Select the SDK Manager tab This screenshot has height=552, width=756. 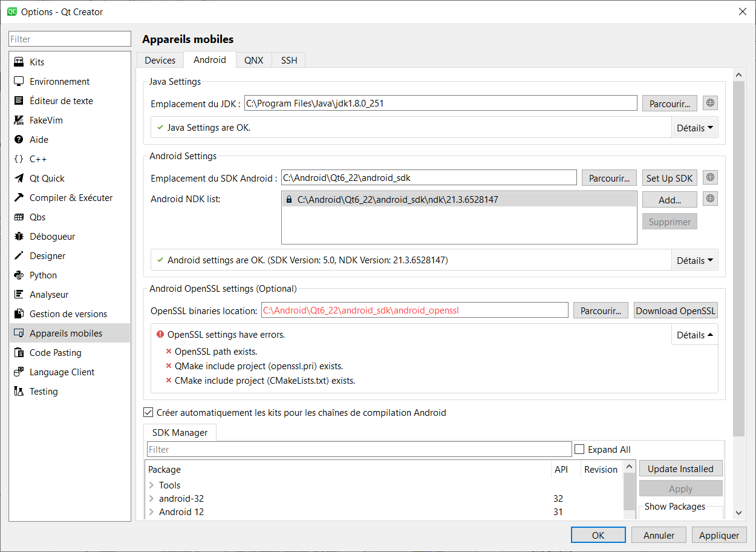coord(180,432)
